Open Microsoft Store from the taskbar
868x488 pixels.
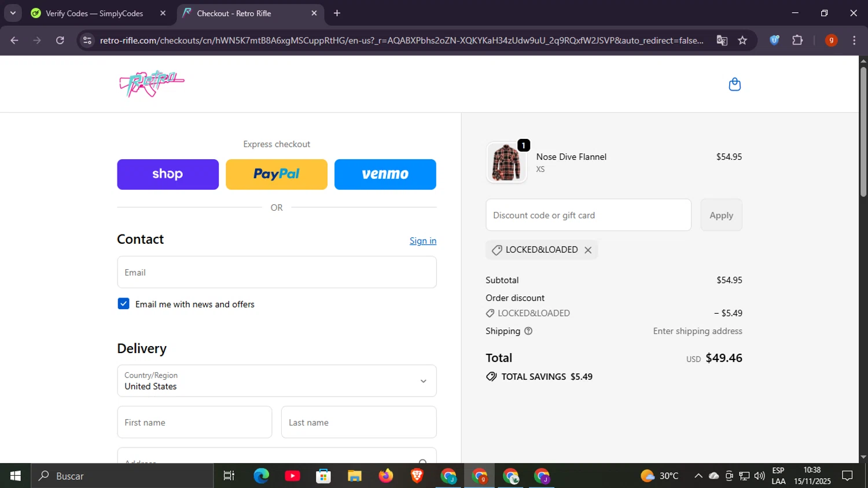323,476
